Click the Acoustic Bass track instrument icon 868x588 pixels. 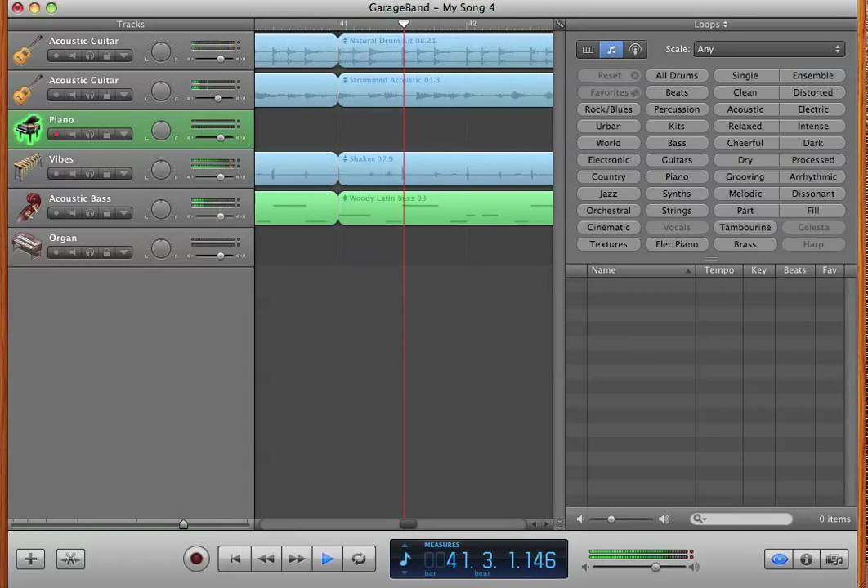click(27, 208)
